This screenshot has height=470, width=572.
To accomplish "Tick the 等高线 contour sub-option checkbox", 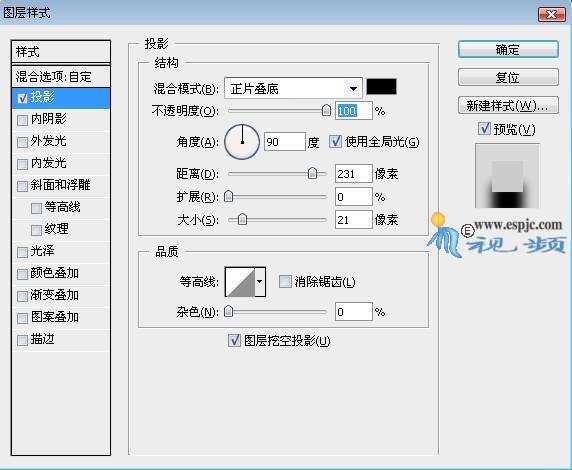I will (36, 208).
